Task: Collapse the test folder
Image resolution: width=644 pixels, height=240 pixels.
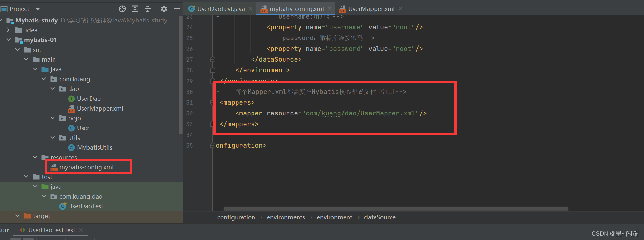Action: click(26, 177)
